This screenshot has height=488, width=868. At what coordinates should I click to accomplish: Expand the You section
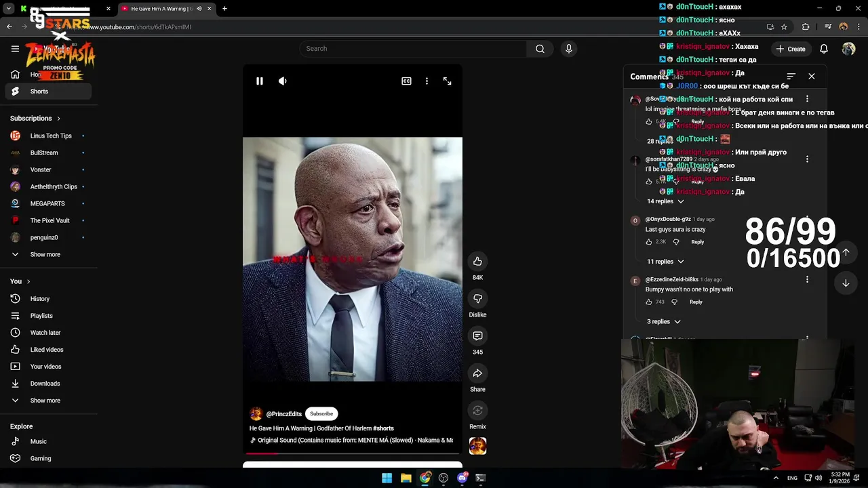[20, 281]
